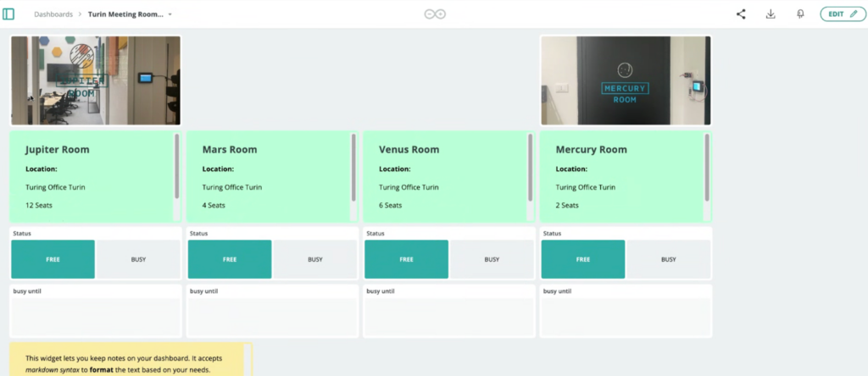The width and height of the screenshot is (868, 376).
Task: Click the 12 Seats text
Action: [39, 205]
